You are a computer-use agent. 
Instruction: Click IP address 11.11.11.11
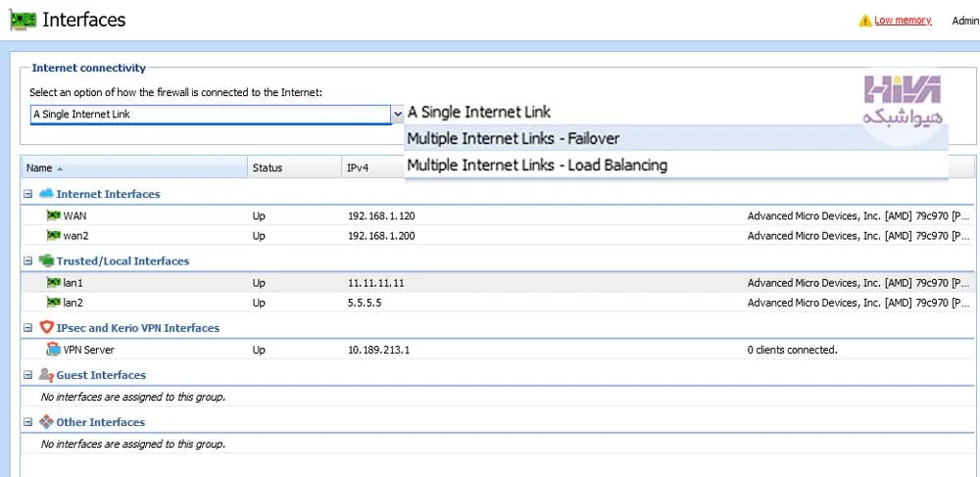tap(376, 283)
